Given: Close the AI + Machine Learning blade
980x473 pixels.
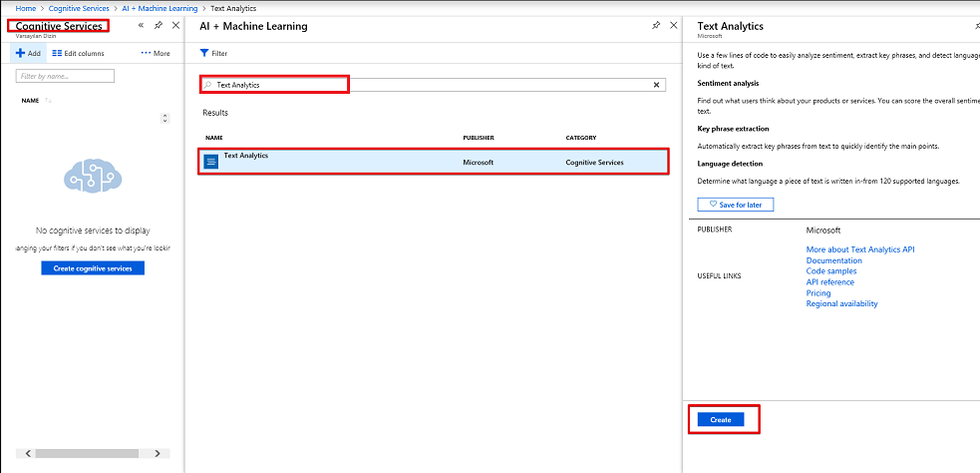Looking at the screenshot, I should pyautogui.click(x=673, y=26).
